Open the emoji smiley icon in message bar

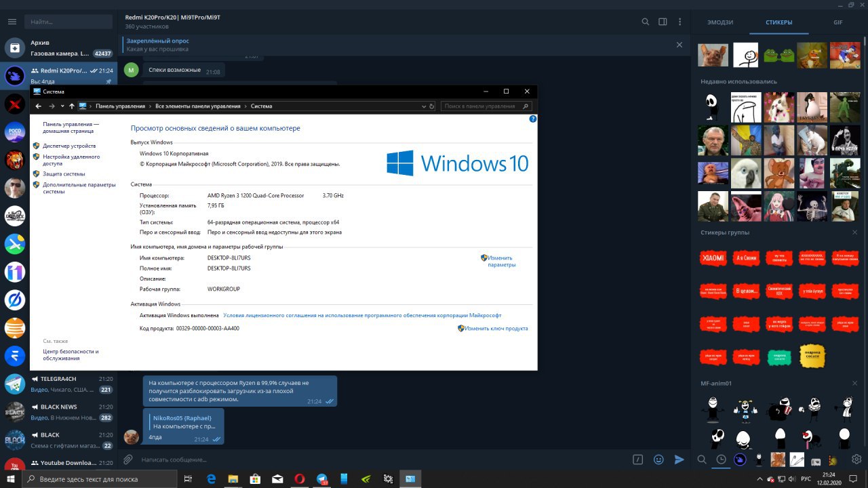[x=658, y=460]
